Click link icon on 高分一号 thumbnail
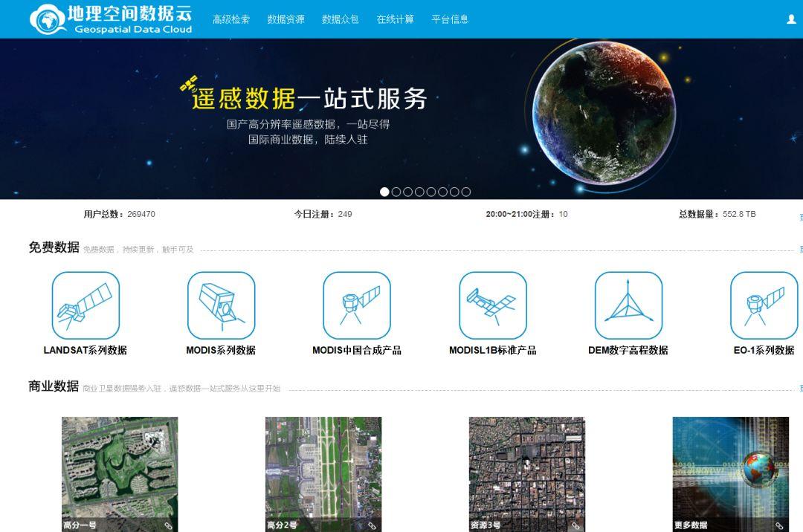This screenshot has width=803, height=532. click(168, 525)
